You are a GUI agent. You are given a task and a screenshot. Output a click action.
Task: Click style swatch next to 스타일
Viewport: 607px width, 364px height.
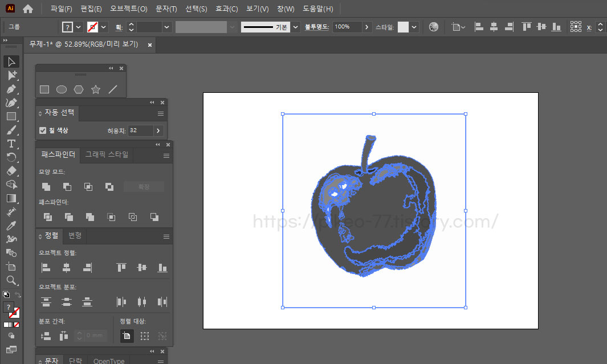403,27
